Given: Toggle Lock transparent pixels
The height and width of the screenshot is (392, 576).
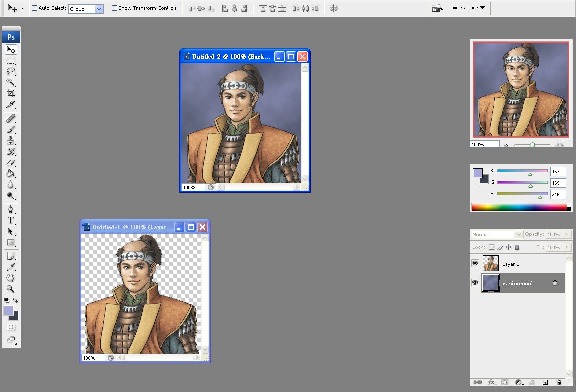Looking at the screenshot, I should [x=491, y=247].
